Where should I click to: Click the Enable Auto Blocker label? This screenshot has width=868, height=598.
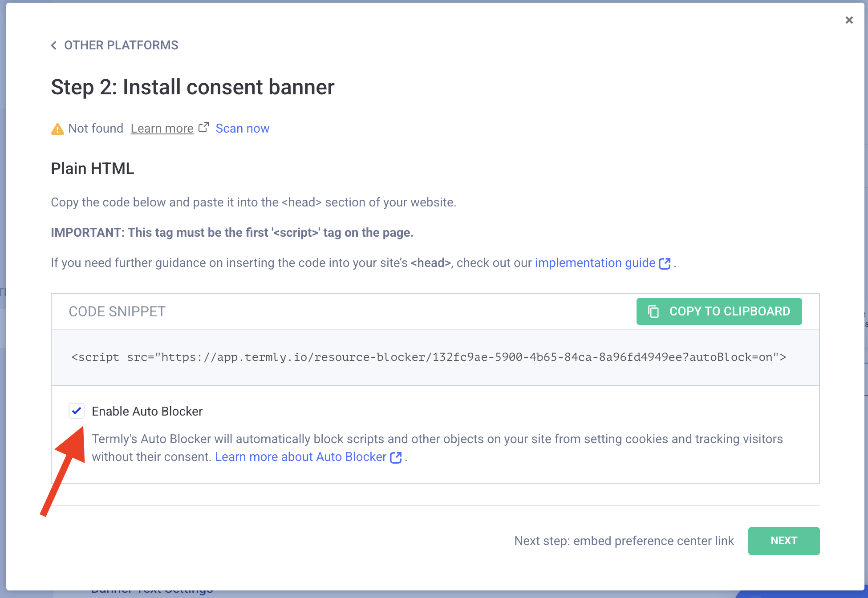click(x=147, y=412)
